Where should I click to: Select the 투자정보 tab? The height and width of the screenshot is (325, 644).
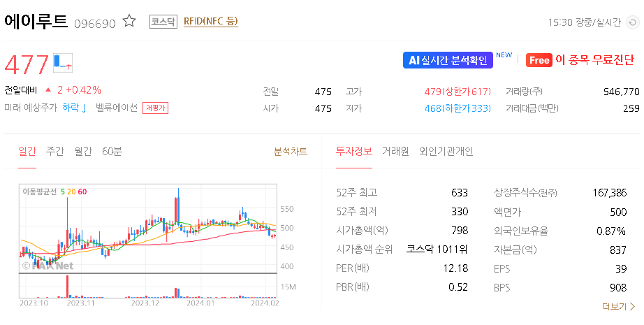(354, 151)
